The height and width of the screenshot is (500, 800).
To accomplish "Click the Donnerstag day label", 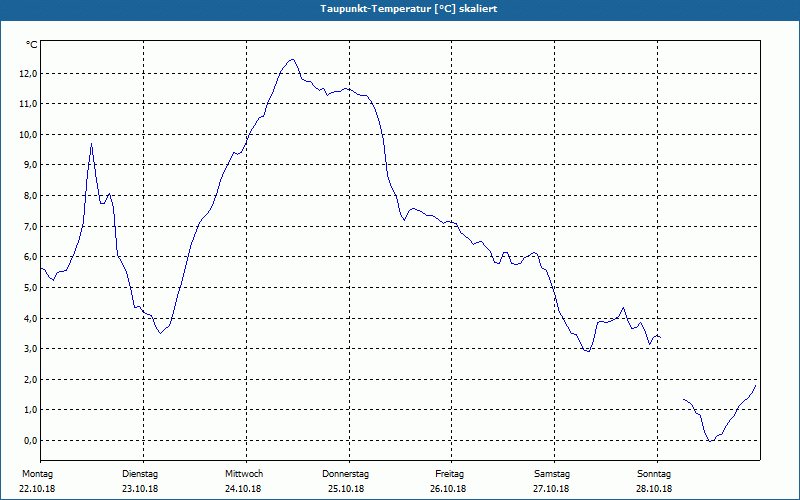I will coord(345,474).
